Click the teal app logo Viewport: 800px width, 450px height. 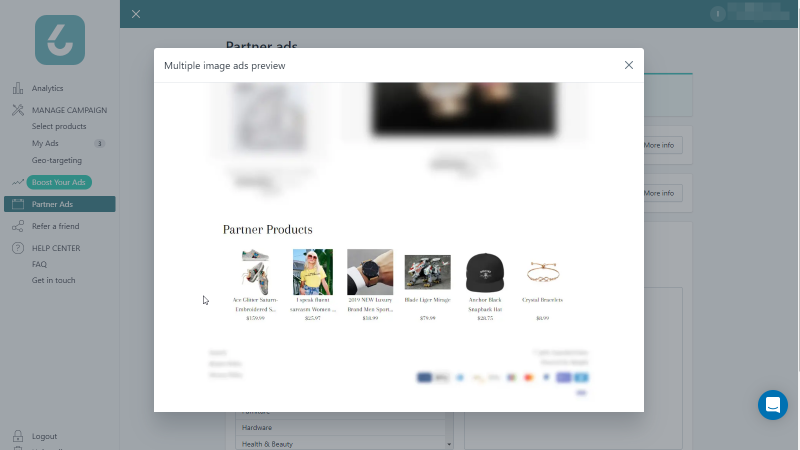click(60, 40)
